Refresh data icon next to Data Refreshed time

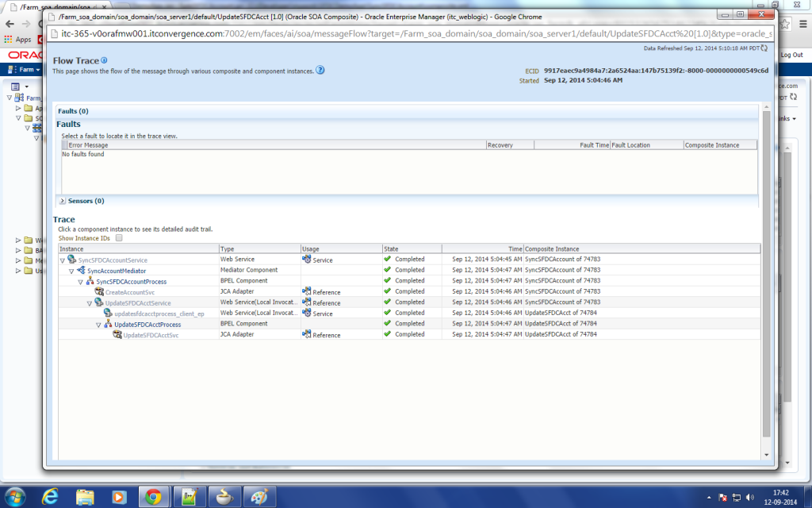tap(764, 48)
